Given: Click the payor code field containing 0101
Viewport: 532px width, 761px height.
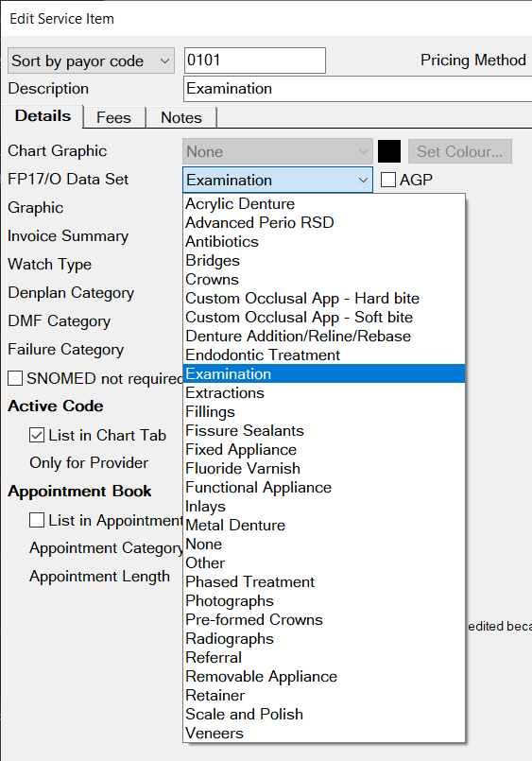Looking at the screenshot, I should click(x=254, y=61).
